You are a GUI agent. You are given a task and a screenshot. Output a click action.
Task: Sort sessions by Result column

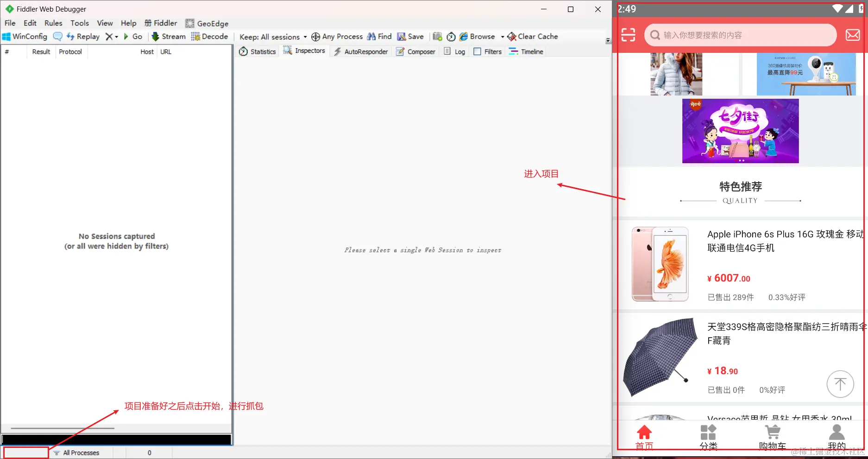(x=41, y=52)
